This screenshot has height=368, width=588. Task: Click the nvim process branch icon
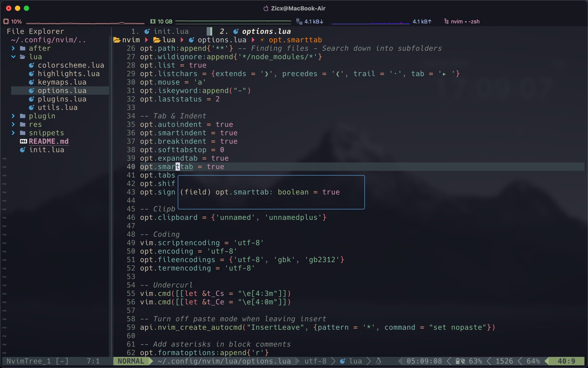click(x=446, y=21)
